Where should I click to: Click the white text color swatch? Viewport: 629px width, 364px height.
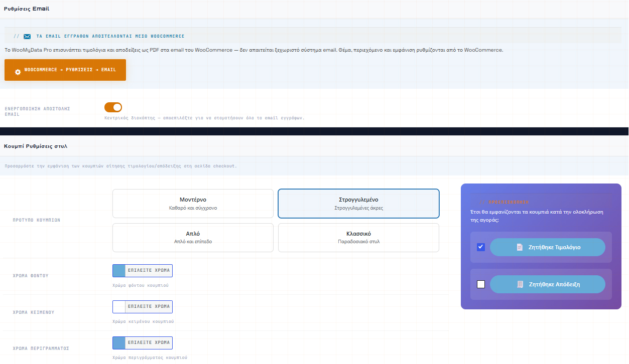(119, 307)
